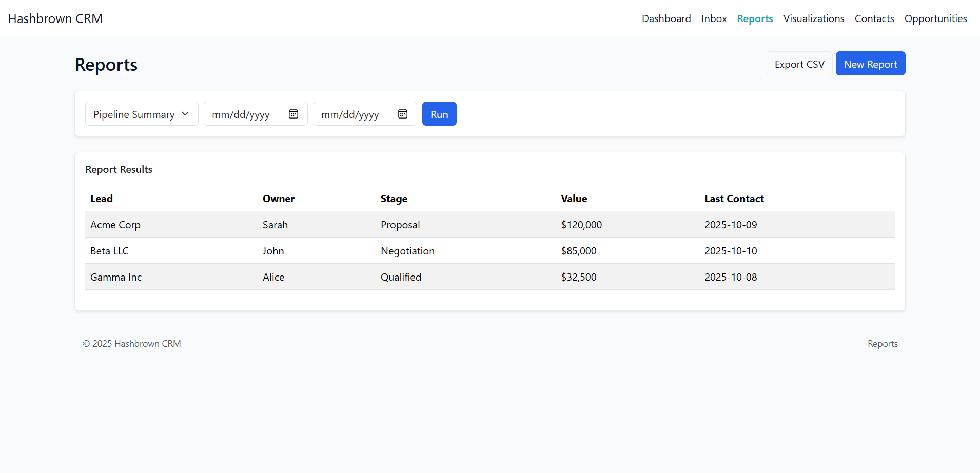
Task: Click the Value column header
Action: coord(574,199)
